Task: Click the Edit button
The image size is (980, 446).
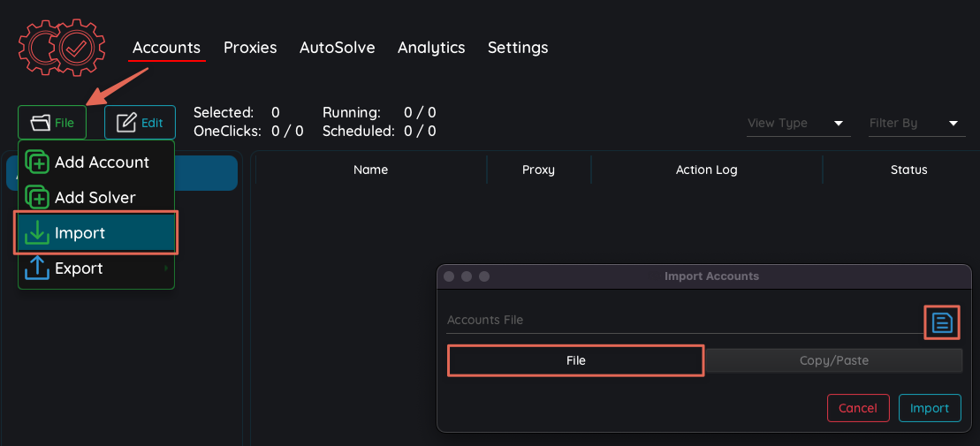Action: (x=141, y=123)
